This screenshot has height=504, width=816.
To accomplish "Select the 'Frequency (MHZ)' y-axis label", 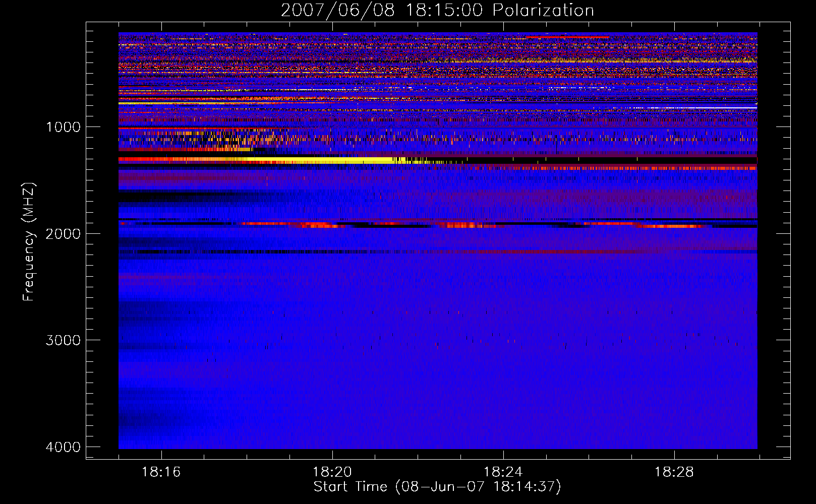I will point(29,242).
